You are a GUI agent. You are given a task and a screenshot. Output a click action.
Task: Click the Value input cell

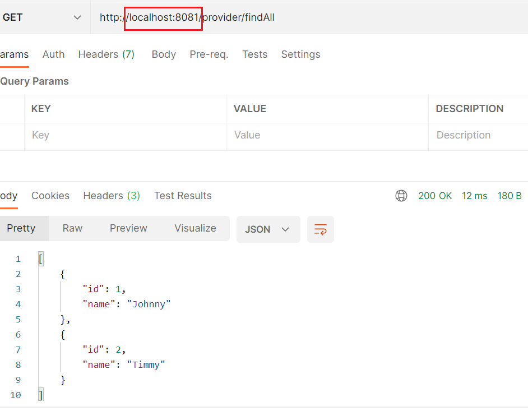click(x=327, y=136)
